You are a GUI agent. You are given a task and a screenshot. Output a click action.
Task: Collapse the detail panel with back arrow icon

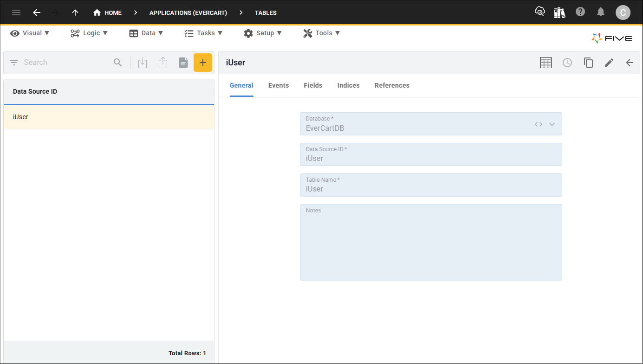(630, 62)
